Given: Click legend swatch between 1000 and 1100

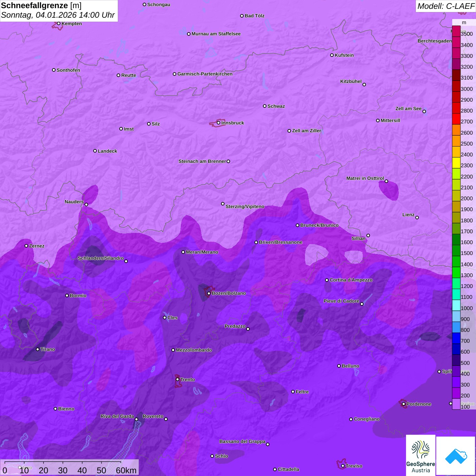Looking at the screenshot, I should click(456, 305).
